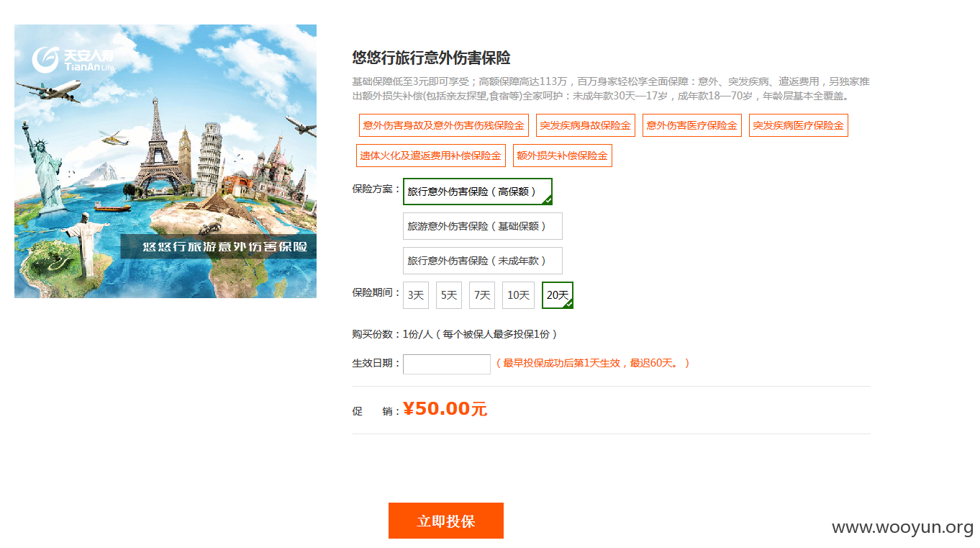Click 突发疾病医疗保险金 tag
980x548 pixels.
tap(799, 125)
